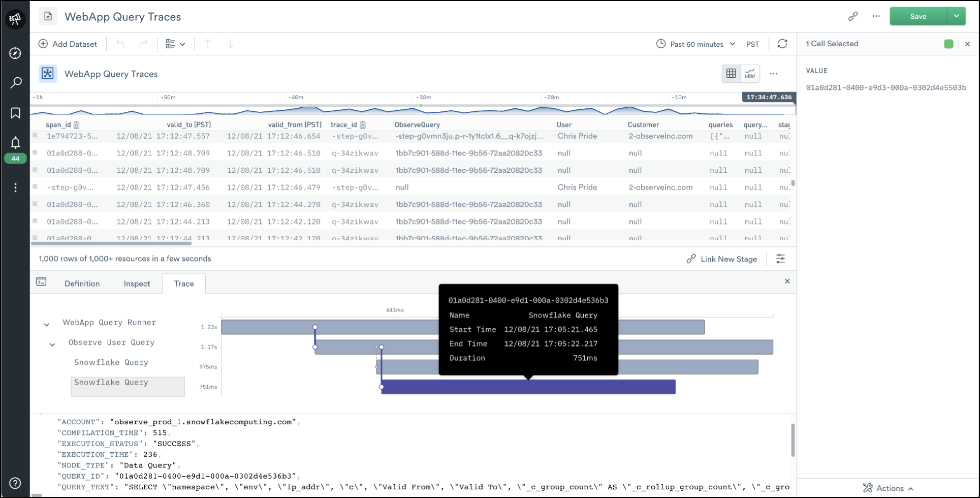This screenshot has height=498, width=980.
Task: Click the valid_from (PST) column header
Action: [295, 124]
